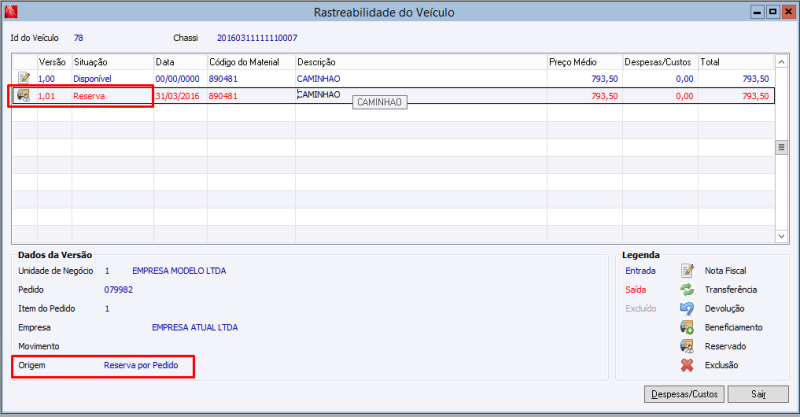This screenshot has height=417, width=800.
Task: Click the Exclusão red X legend icon
Action: point(687,365)
